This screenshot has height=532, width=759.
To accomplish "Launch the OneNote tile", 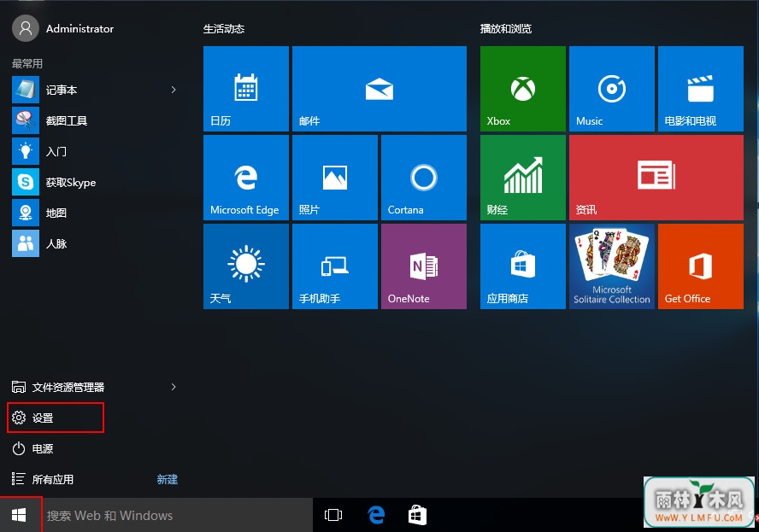I will pyautogui.click(x=424, y=266).
